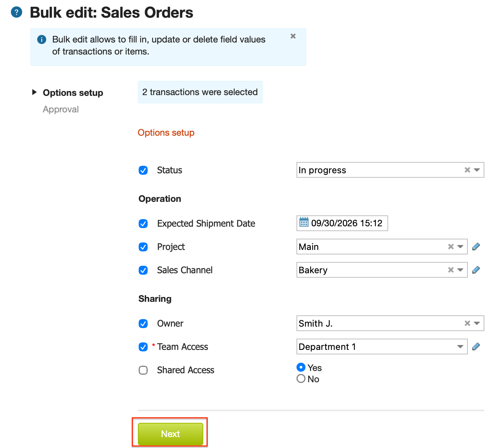The image size is (496, 448).
Task: Collapse the Options setup step arrow
Action: (x=34, y=92)
